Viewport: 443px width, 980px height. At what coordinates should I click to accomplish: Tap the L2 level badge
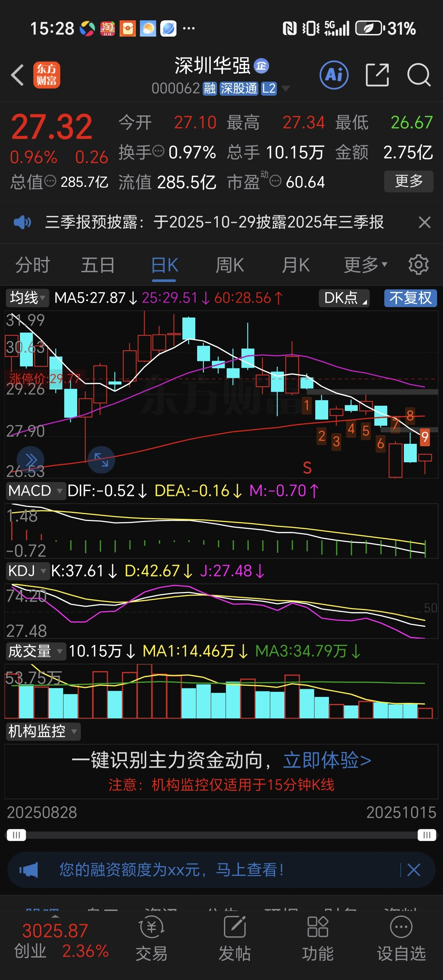point(269,89)
